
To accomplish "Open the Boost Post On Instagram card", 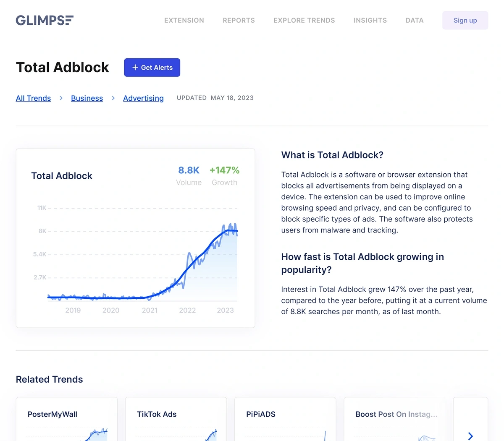I will (x=395, y=419).
